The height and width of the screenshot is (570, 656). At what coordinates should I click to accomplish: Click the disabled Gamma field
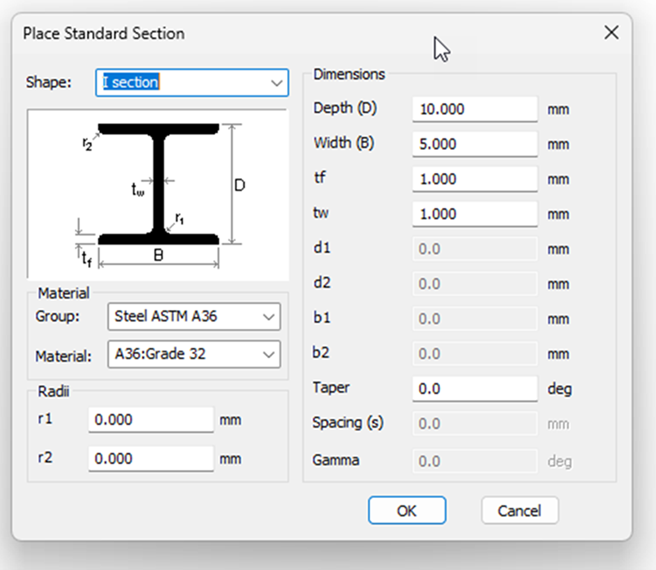pyautogui.click(x=475, y=461)
